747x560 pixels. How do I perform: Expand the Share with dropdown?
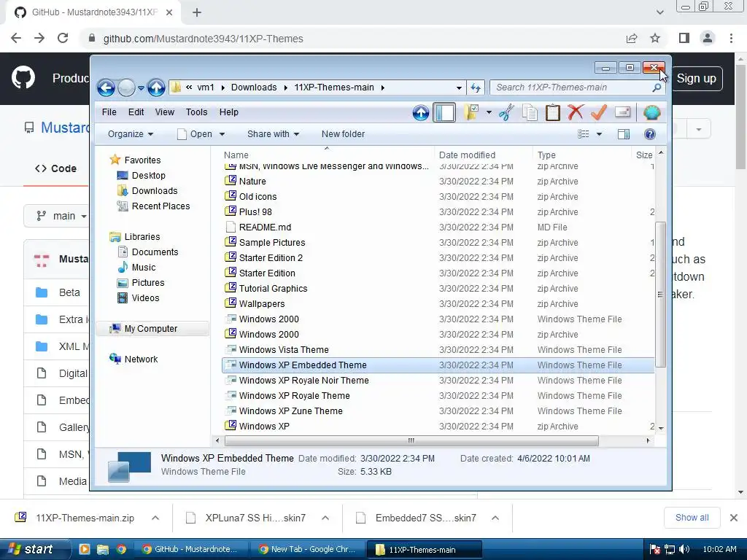(x=273, y=134)
